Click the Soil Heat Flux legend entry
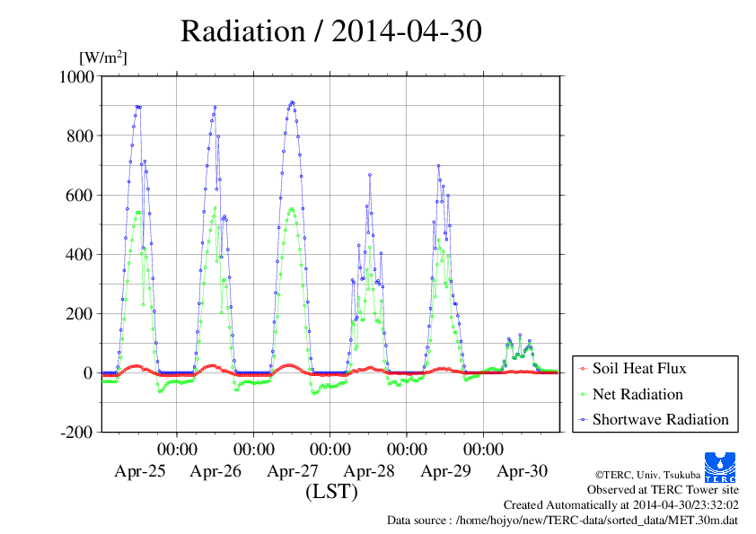 [632, 369]
